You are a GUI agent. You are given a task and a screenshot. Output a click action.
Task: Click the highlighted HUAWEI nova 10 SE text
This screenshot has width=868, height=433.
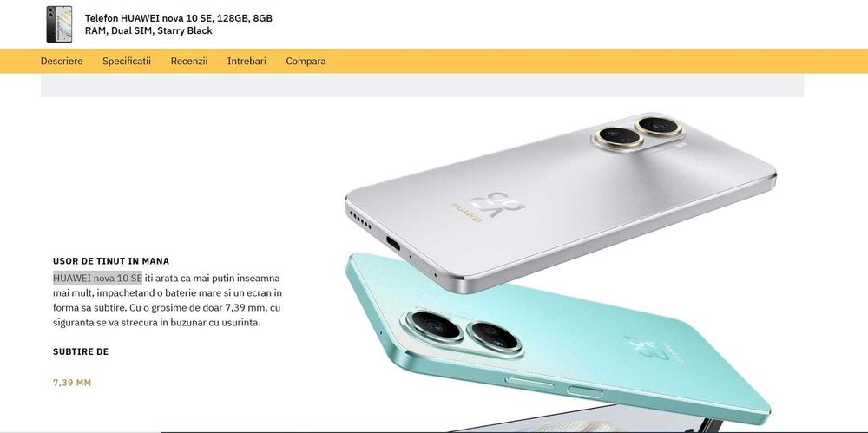pyautogui.click(x=97, y=278)
